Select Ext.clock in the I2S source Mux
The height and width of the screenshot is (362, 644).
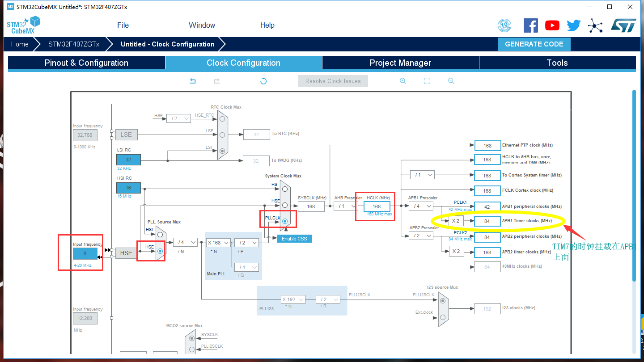point(443,317)
